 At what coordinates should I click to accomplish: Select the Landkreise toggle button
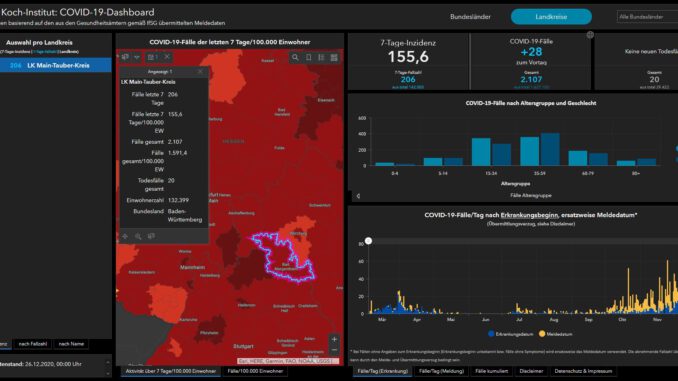pos(551,17)
